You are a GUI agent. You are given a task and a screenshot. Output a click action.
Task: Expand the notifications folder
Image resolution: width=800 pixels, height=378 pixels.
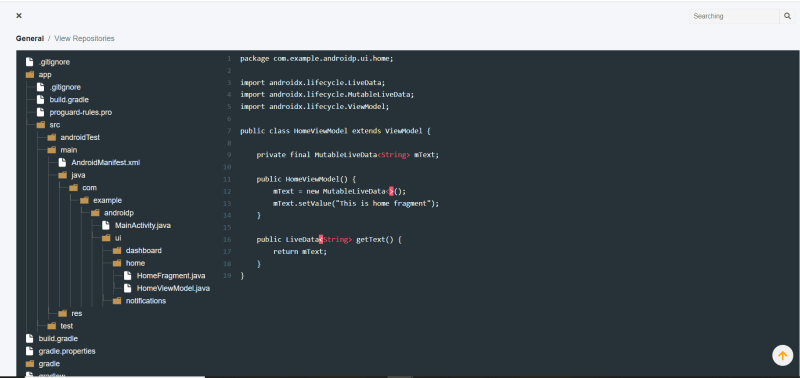pyautogui.click(x=145, y=301)
